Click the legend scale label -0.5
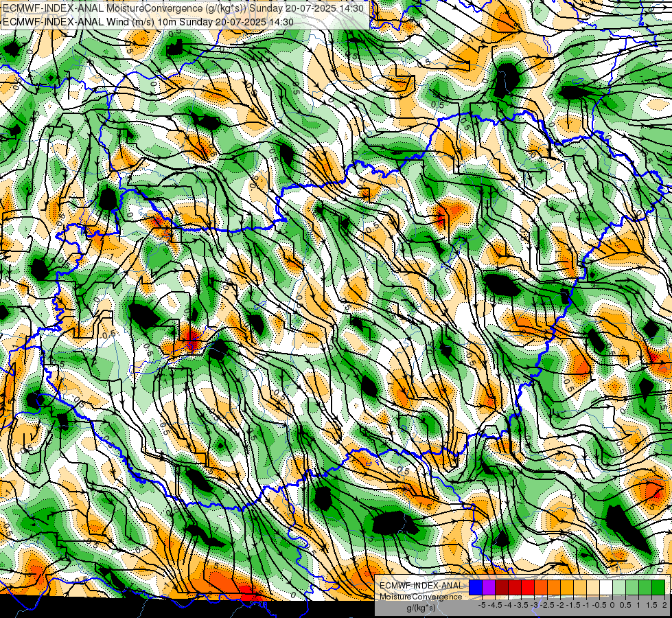 (599, 605)
